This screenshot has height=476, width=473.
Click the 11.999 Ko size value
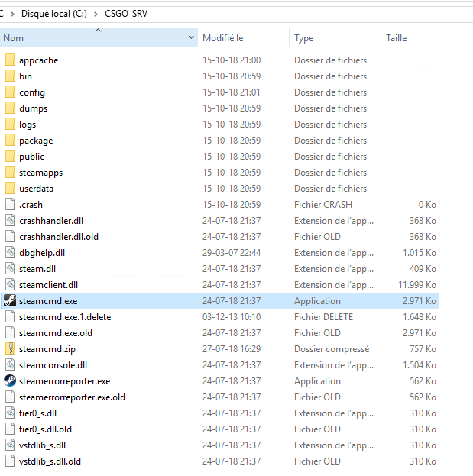417,285
